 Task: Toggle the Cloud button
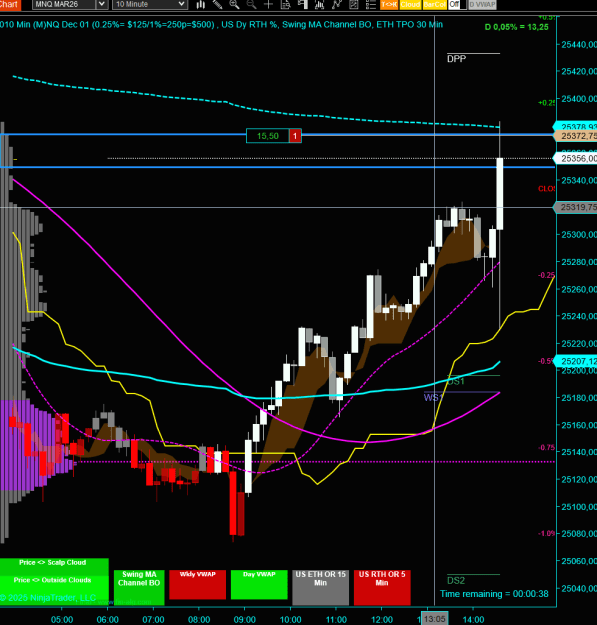pyautogui.click(x=410, y=4)
